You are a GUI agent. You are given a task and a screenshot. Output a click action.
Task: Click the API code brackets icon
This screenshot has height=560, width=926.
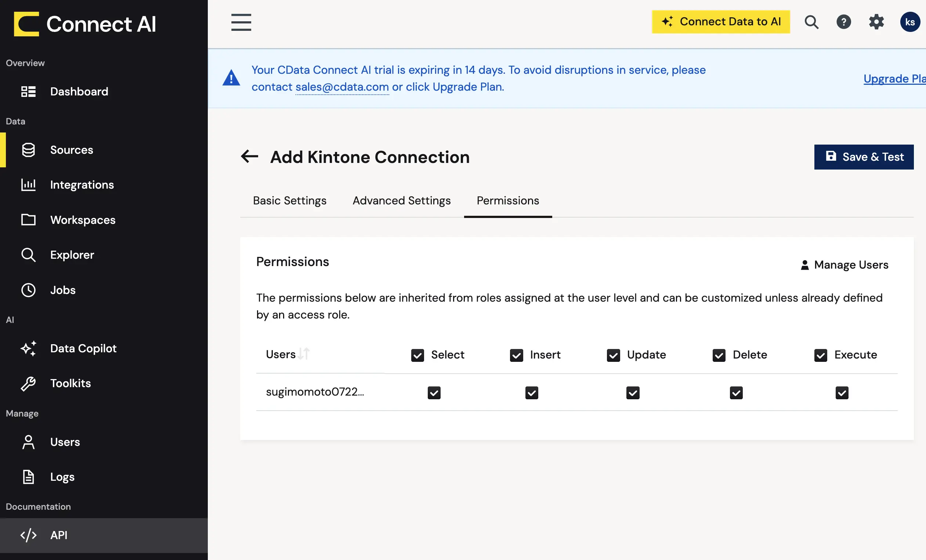(x=28, y=535)
